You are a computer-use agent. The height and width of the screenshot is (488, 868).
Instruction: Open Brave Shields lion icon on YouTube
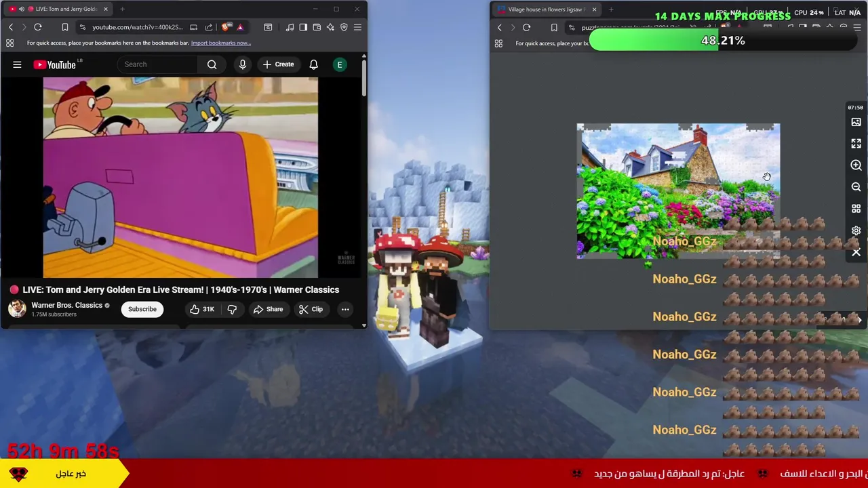[x=226, y=27]
